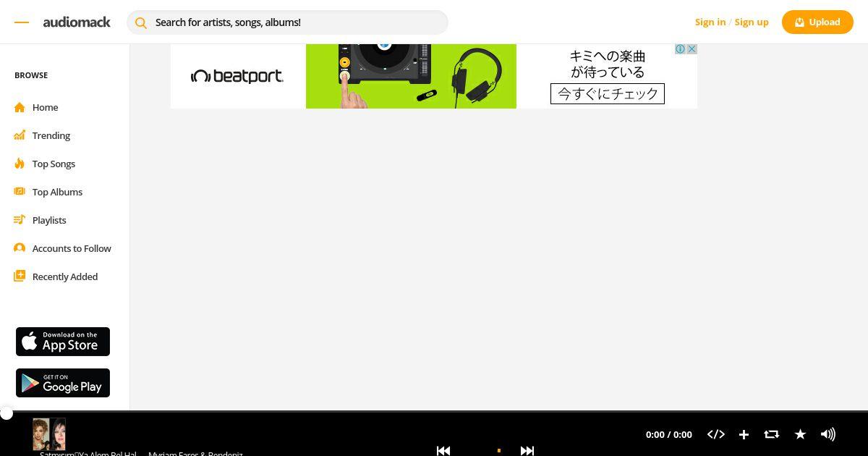Click the playback progress slider handle
Viewport: 868px width, 456px height.
tap(7, 413)
